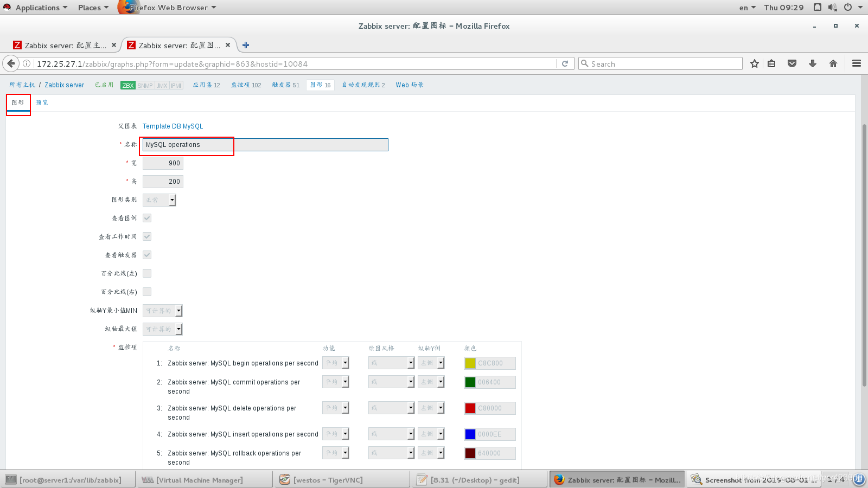Click the screen icon in the top panel
This screenshot has width=868, height=488.
818,7
